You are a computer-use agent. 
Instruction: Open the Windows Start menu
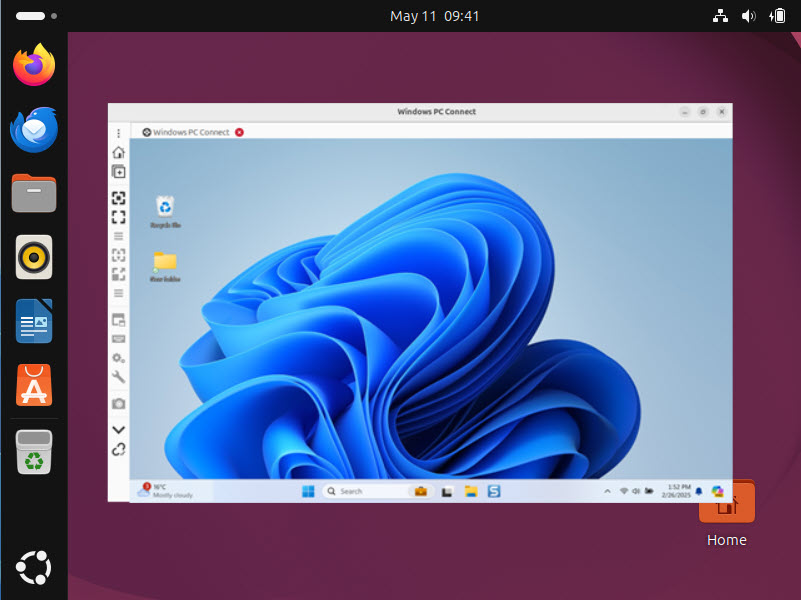(308, 491)
